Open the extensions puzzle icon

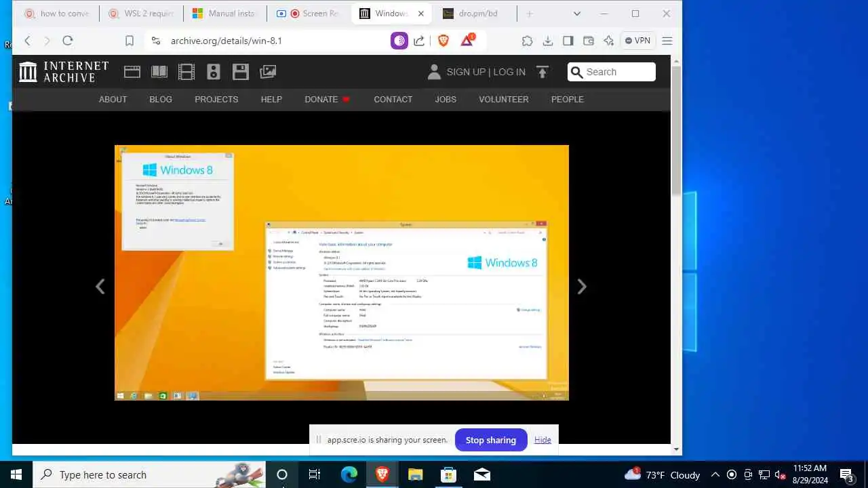tap(527, 41)
